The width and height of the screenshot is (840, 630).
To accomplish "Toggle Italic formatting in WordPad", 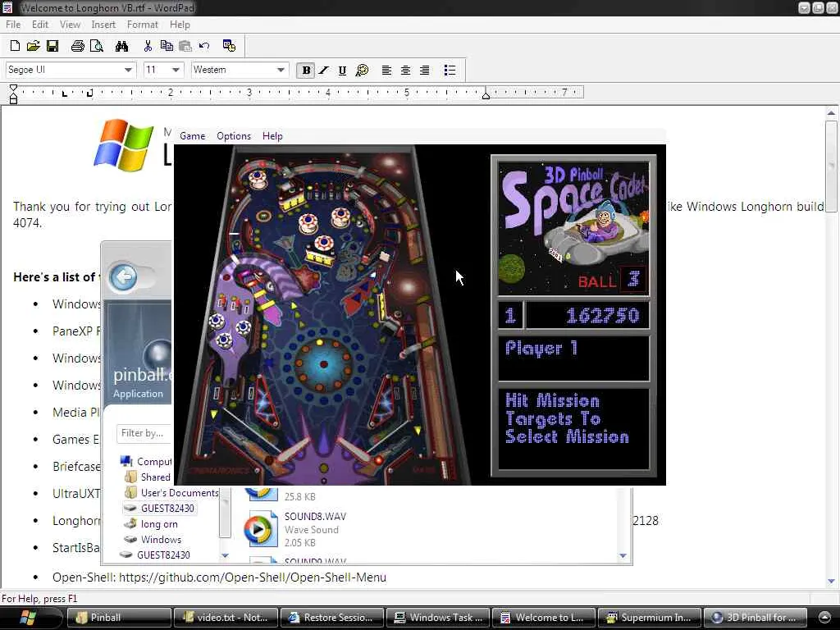I will (323, 71).
